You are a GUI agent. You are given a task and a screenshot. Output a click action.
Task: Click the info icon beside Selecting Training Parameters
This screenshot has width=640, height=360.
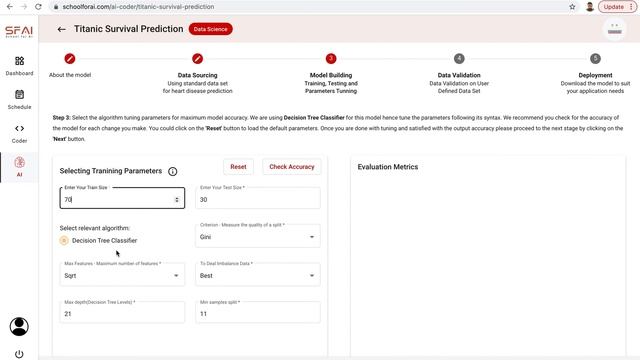pos(173,171)
